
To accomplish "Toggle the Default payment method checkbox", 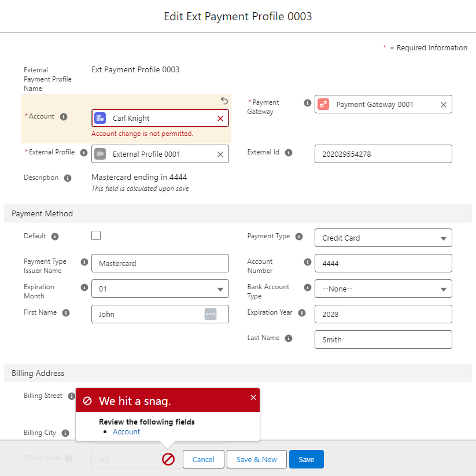I will 96,235.
